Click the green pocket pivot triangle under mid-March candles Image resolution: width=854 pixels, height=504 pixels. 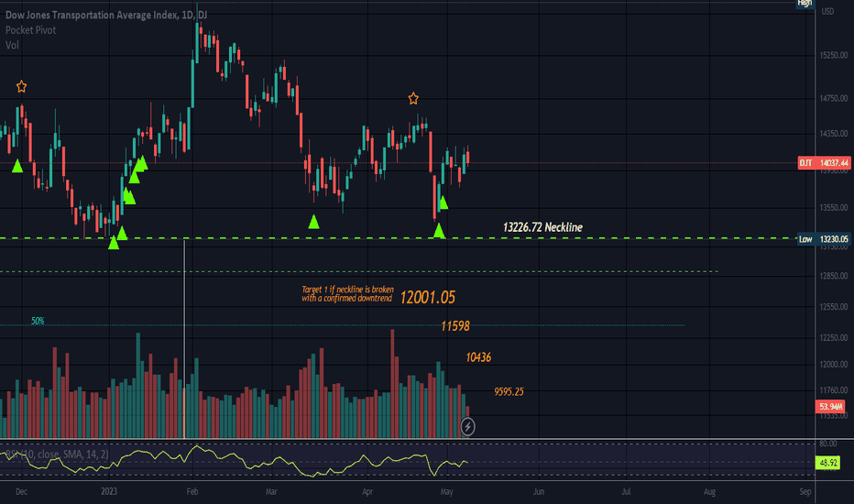[313, 221]
